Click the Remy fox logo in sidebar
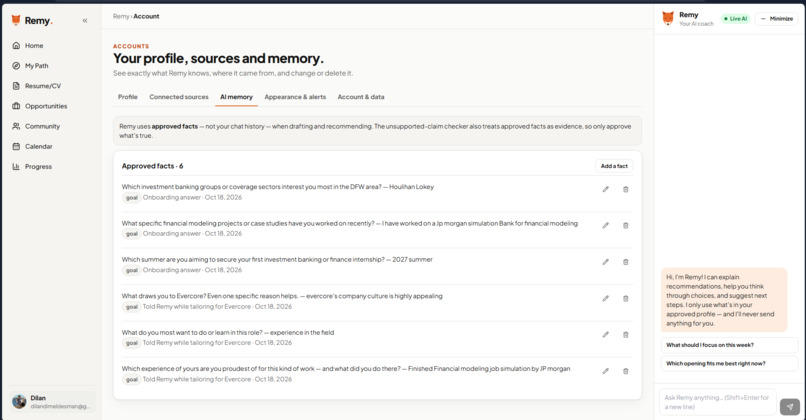The image size is (806, 420). point(16,21)
